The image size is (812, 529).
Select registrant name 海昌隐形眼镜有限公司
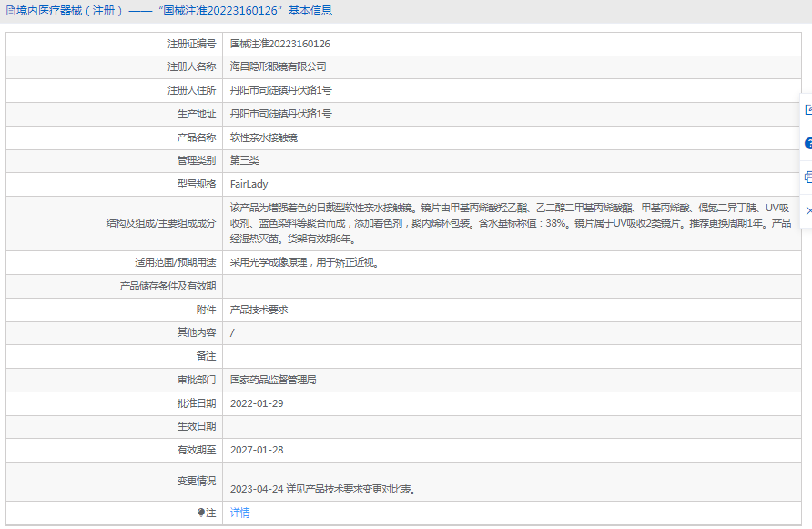pos(278,67)
